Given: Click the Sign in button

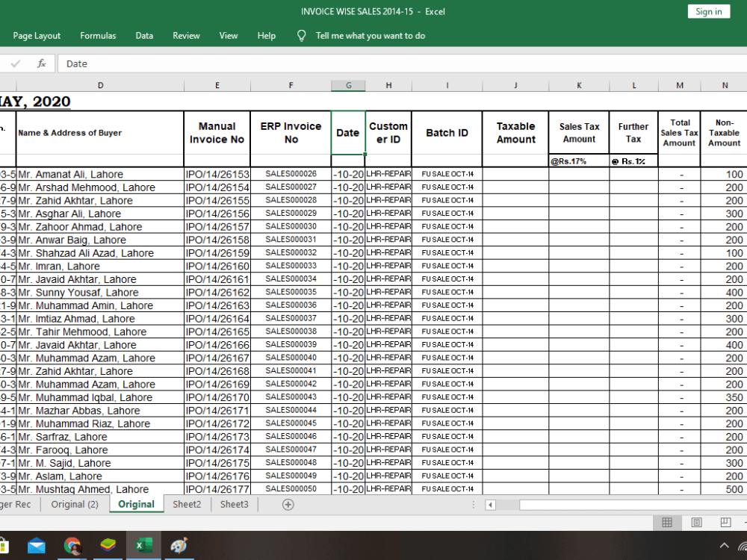Looking at the screenshot, I should pos(708,11).
